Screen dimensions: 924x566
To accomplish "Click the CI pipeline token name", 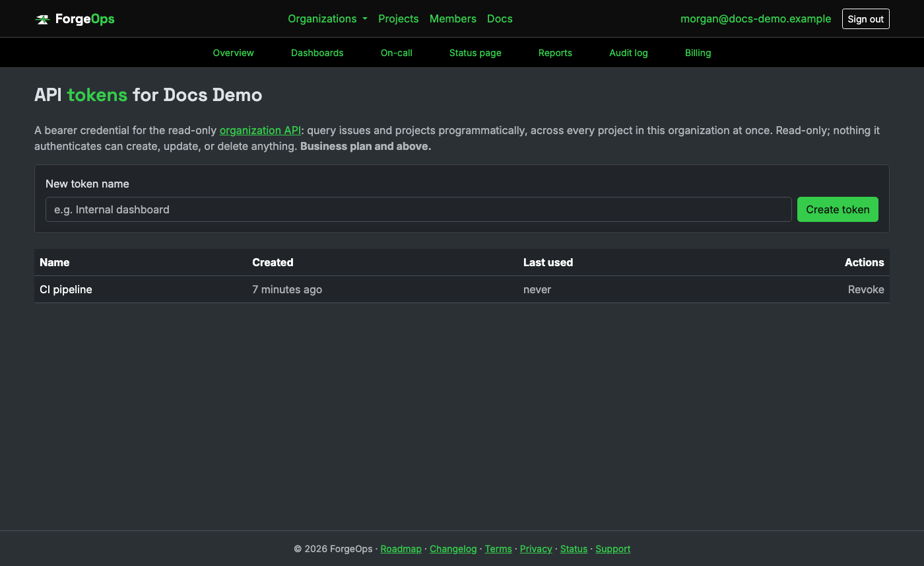I will (66, 289).
